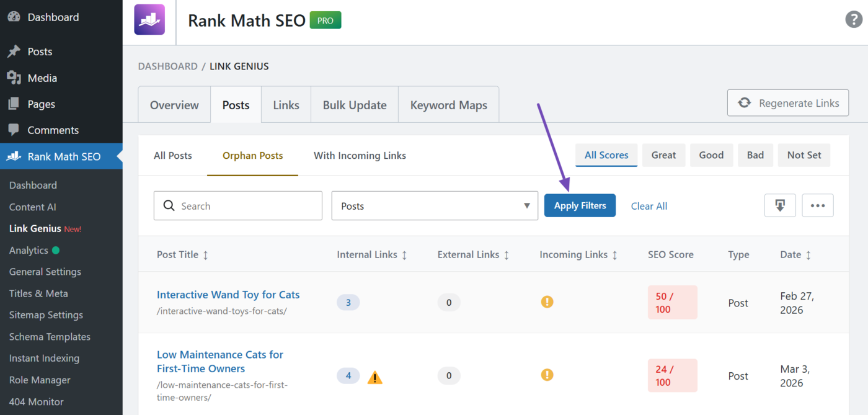Sort by Internal Links arrow icon
This screenshot has width=868, height=415.
404,255
